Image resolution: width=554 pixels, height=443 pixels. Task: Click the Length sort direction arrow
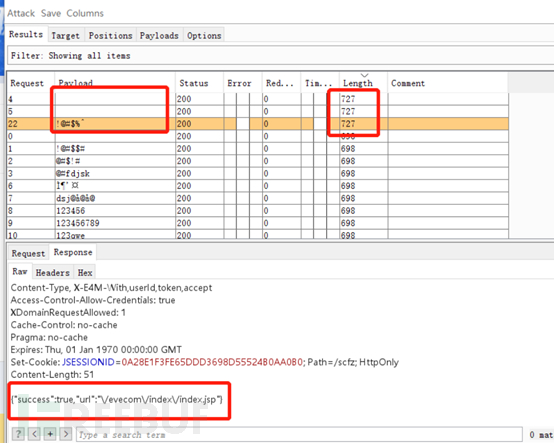click(x=364, y=75)
